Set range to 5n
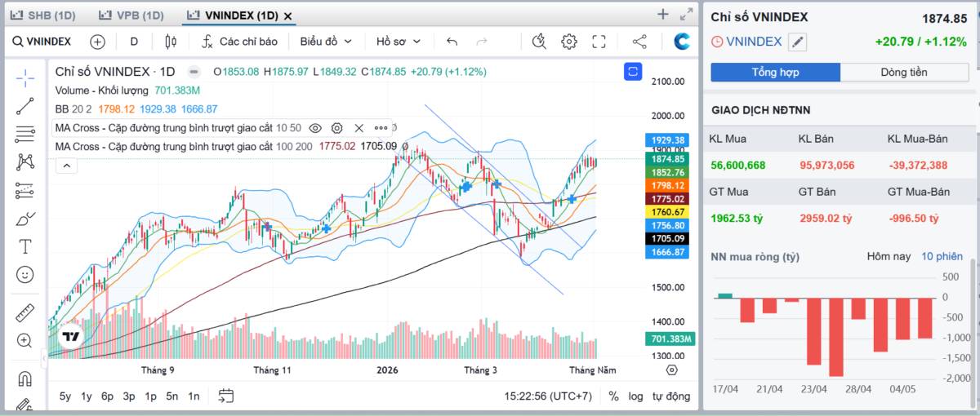The height and width of the screenshot is (416, 980). pos(171,396)
